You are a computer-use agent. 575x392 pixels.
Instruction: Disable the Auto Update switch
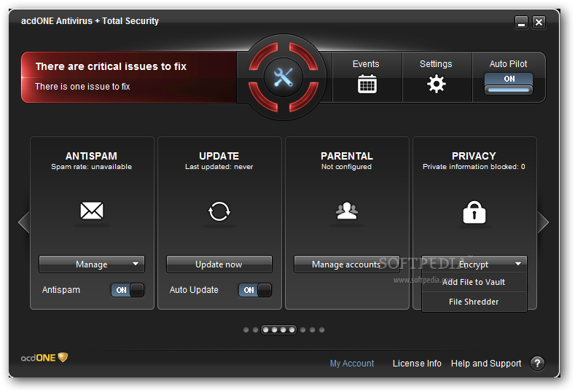255,290
